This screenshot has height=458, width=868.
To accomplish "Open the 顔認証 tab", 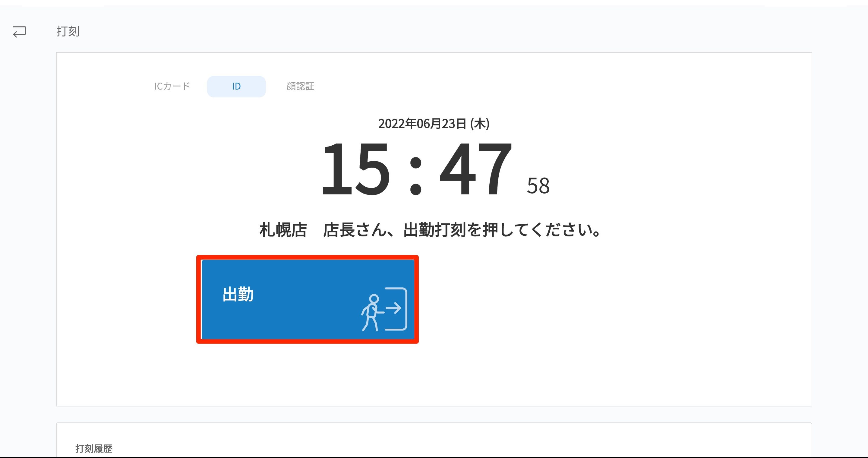I will (300, 86).
